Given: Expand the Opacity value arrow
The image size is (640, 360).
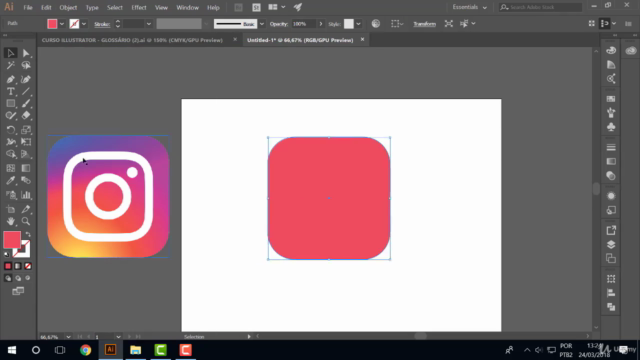Looking at the screenshot, I should [321, 24].
